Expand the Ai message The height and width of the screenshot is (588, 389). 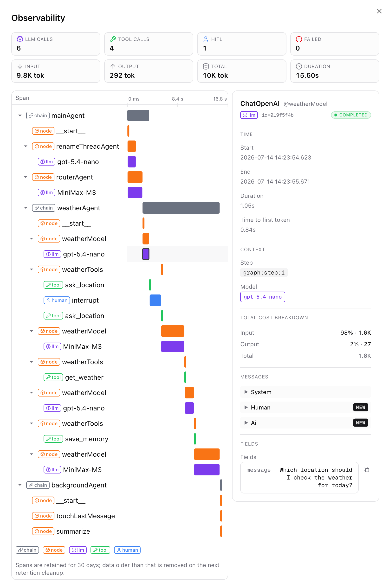[x=306, y=423]
